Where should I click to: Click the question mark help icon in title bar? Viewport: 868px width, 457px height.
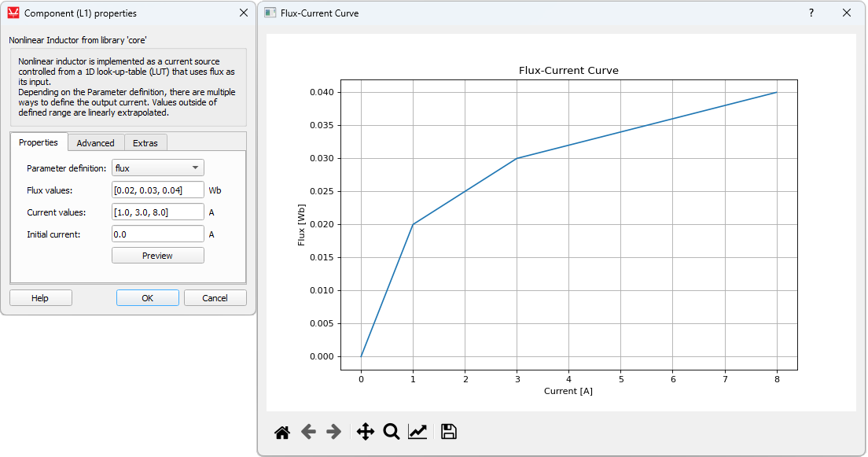(811, 13)
